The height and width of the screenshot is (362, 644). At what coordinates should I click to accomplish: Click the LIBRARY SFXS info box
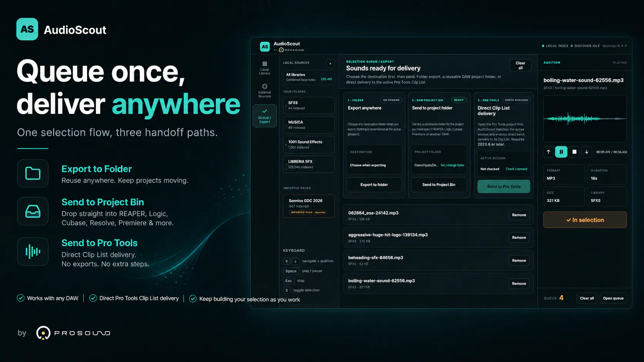pyautogui.click(x=607, y=197)
